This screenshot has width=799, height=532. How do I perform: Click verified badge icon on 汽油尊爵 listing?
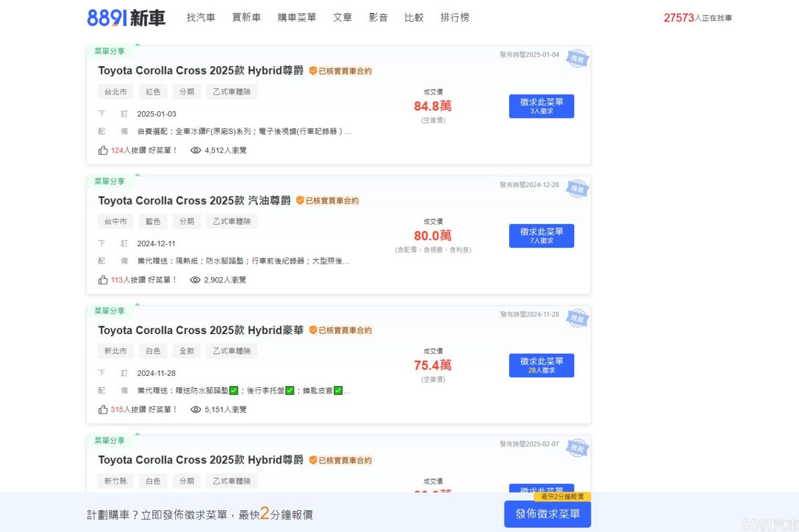pos(300,201)
